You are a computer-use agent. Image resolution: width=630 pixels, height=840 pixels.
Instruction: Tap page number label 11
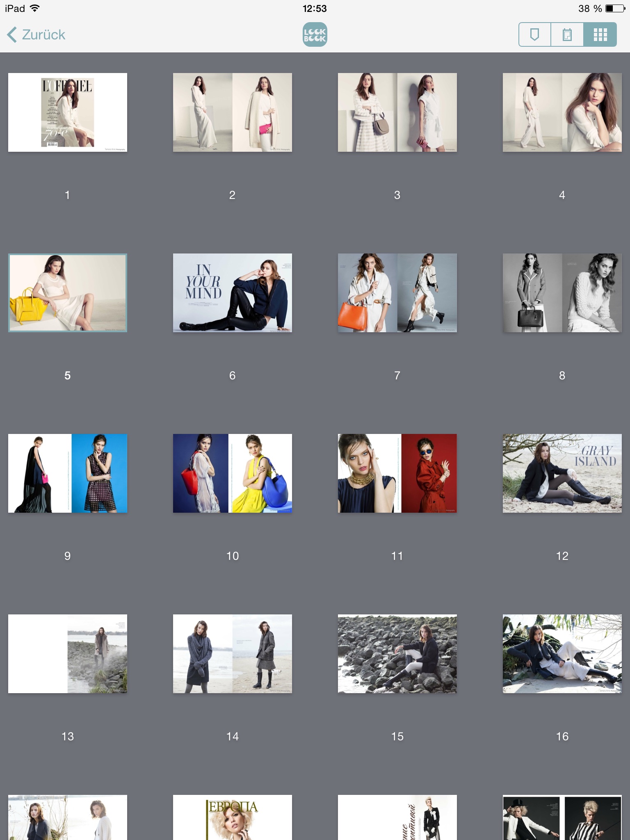pos(397,556)
